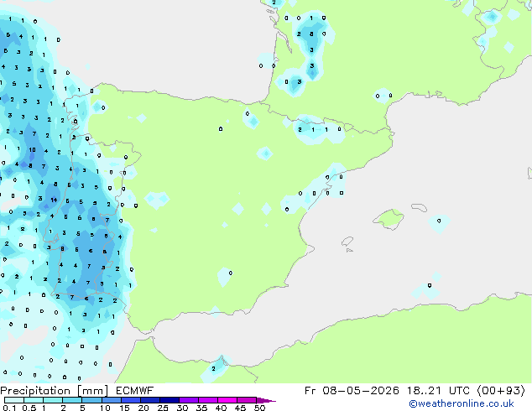
Task: Click the 40–45 mm magenta swatch
Action: [227, 400]
